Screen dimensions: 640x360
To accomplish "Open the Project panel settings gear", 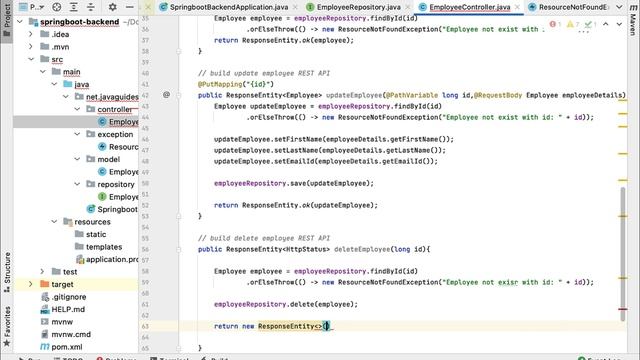I will [x=112, y=7].
